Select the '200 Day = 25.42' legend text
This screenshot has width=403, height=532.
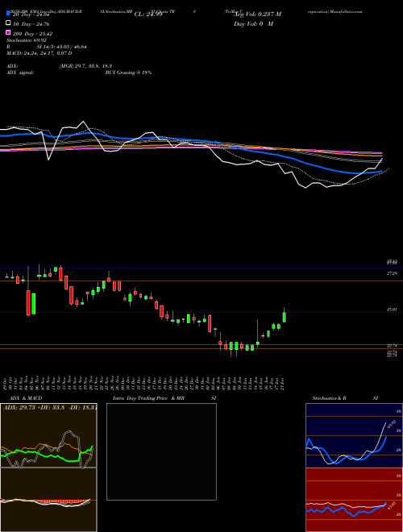point(32,34)
